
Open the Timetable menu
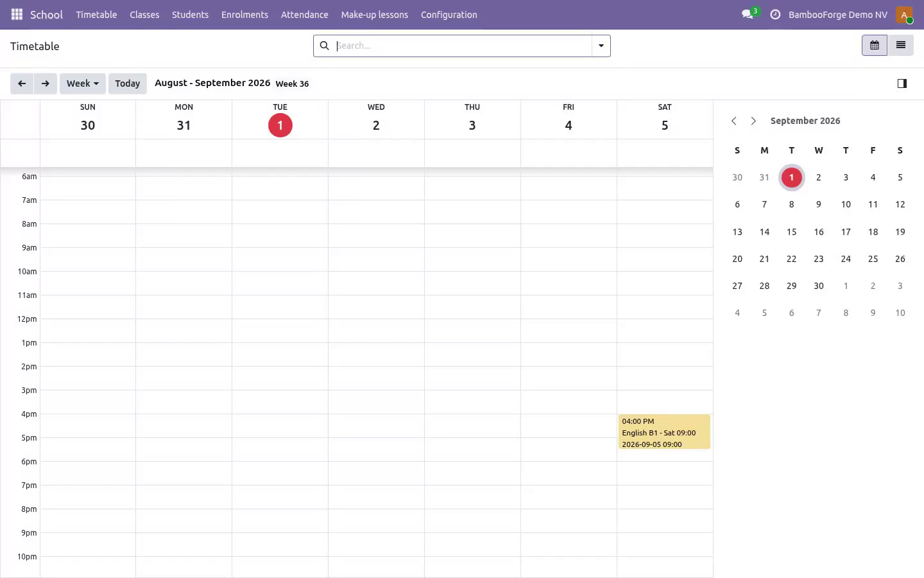pos(96,15)
